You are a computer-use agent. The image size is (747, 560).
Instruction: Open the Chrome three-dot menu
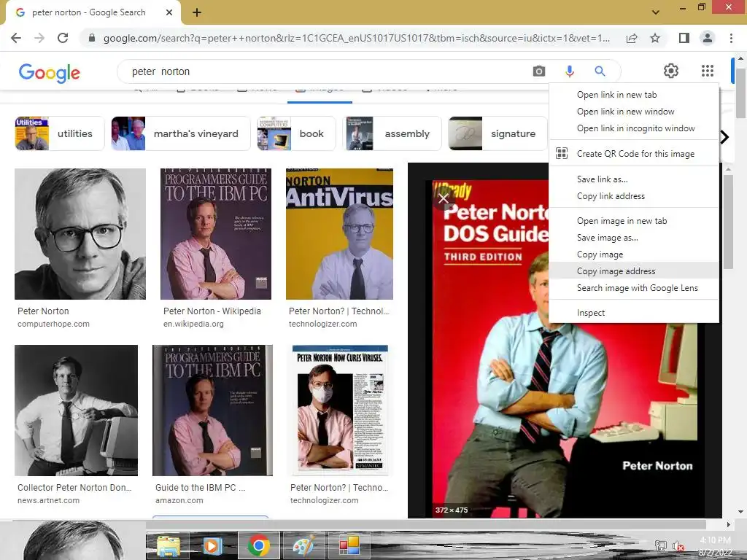(731, 38)
